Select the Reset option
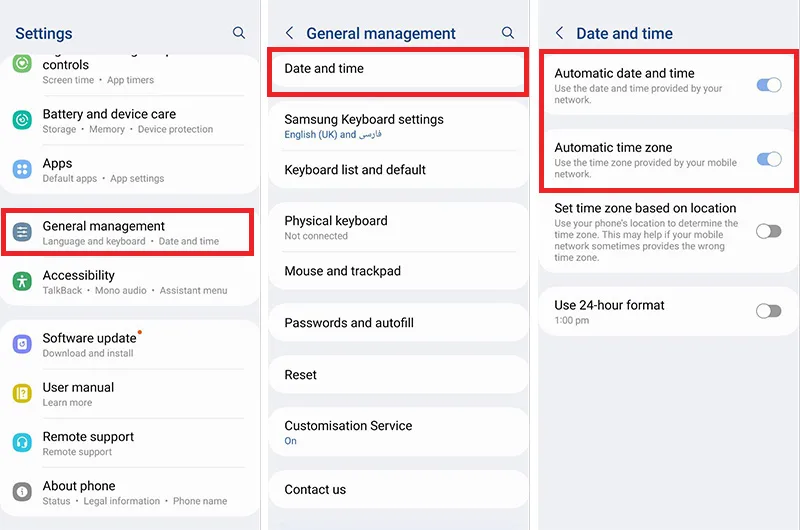 [x=397, y=374]
